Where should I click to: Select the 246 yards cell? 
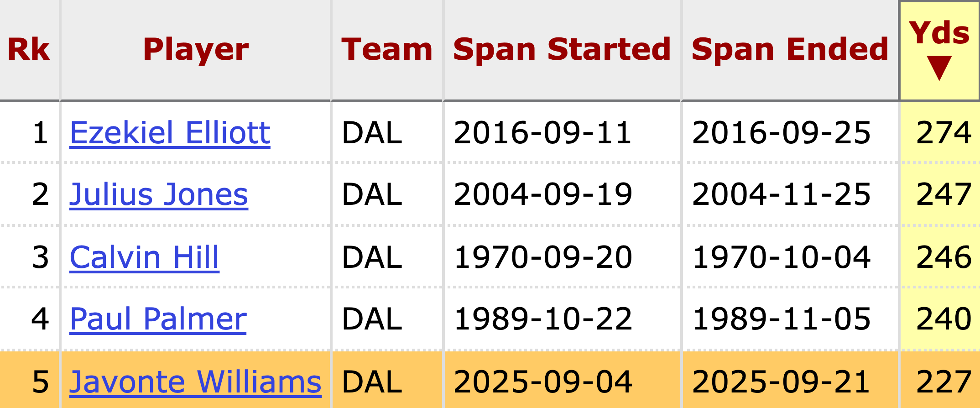(x=943, y=257)
